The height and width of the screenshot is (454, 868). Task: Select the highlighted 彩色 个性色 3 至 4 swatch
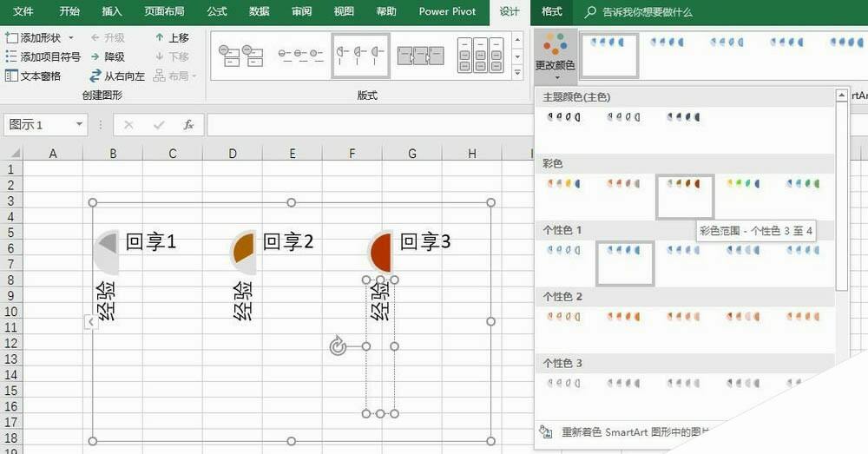coord(685,195)
